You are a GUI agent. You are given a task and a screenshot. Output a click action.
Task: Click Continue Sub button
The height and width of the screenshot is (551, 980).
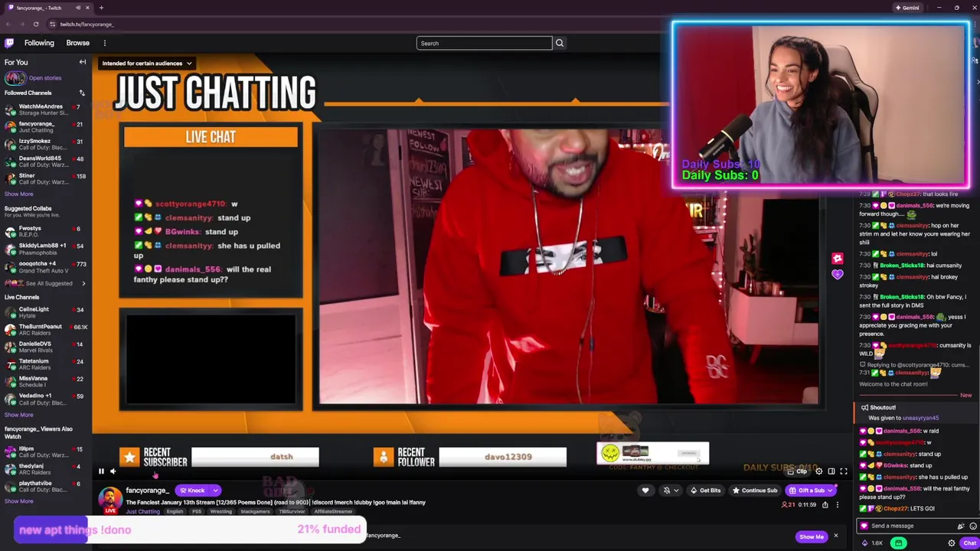point(754,491)
